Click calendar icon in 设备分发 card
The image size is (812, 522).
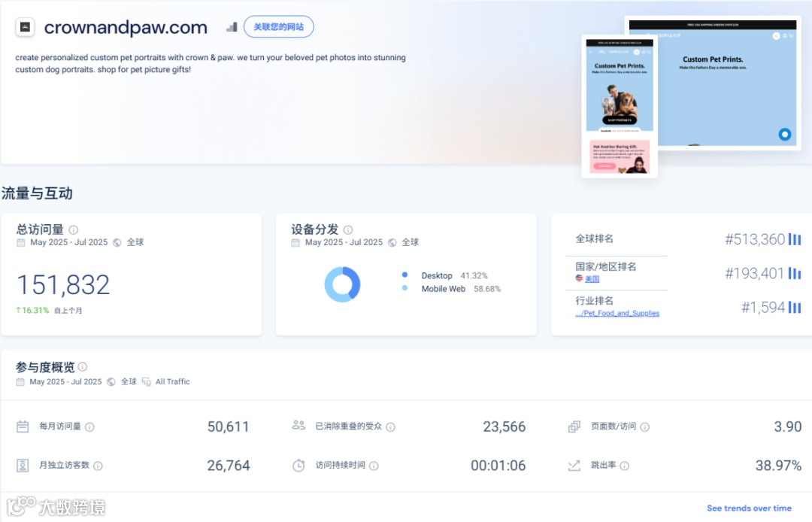295,242
